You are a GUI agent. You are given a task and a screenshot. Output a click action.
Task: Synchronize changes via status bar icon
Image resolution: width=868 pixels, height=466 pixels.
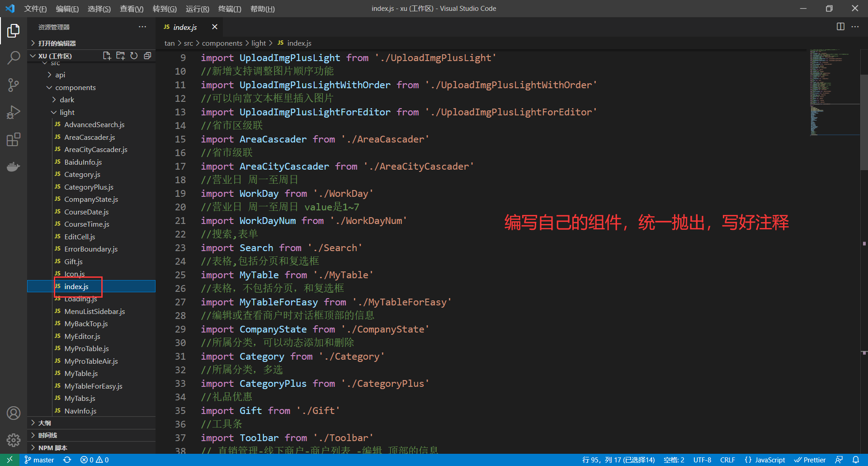pos(67,460)
